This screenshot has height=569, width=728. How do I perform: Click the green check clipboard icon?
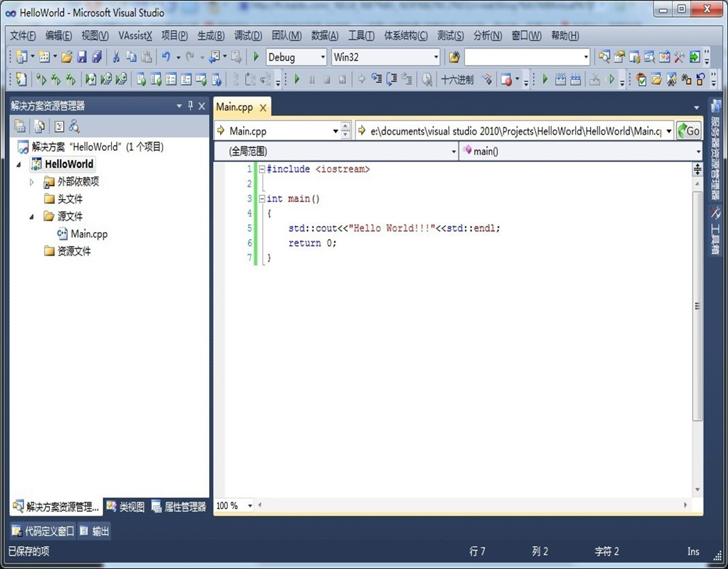coord(642,79)
